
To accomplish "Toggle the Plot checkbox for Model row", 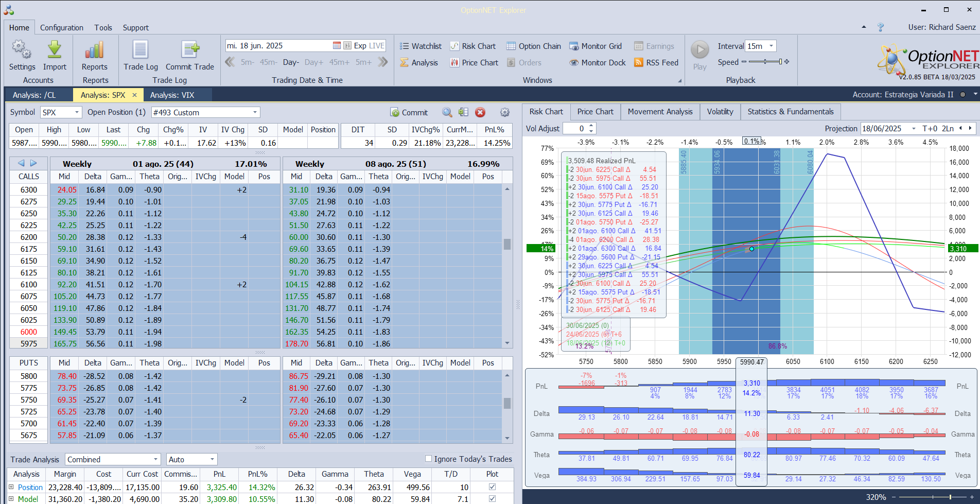I will 492,499.
